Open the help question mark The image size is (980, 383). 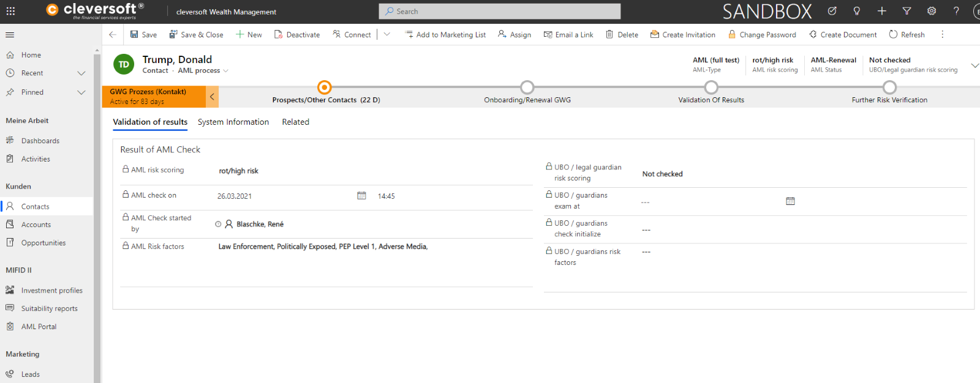pyautogui.click(x=956, y=11)
